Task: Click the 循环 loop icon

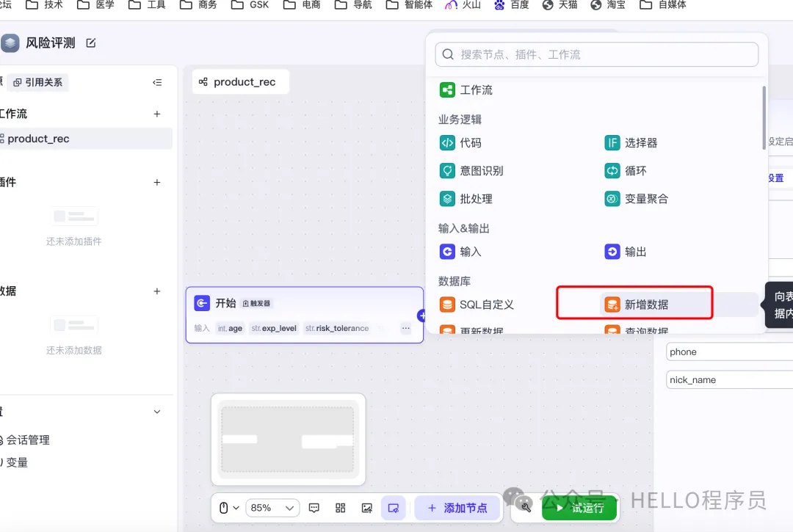Action: click(612, 171)
